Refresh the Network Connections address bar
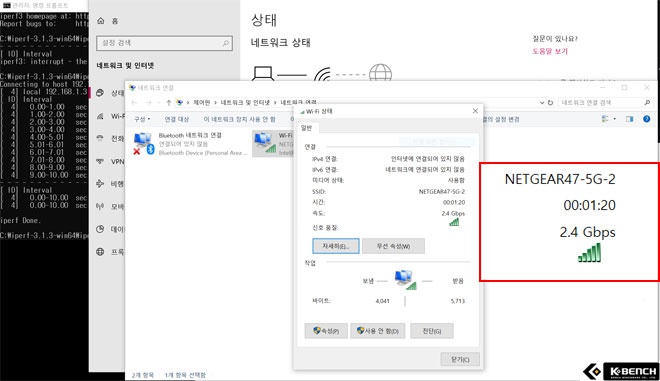The width and height of the screenshot is (660, 381). click(550, 102)
